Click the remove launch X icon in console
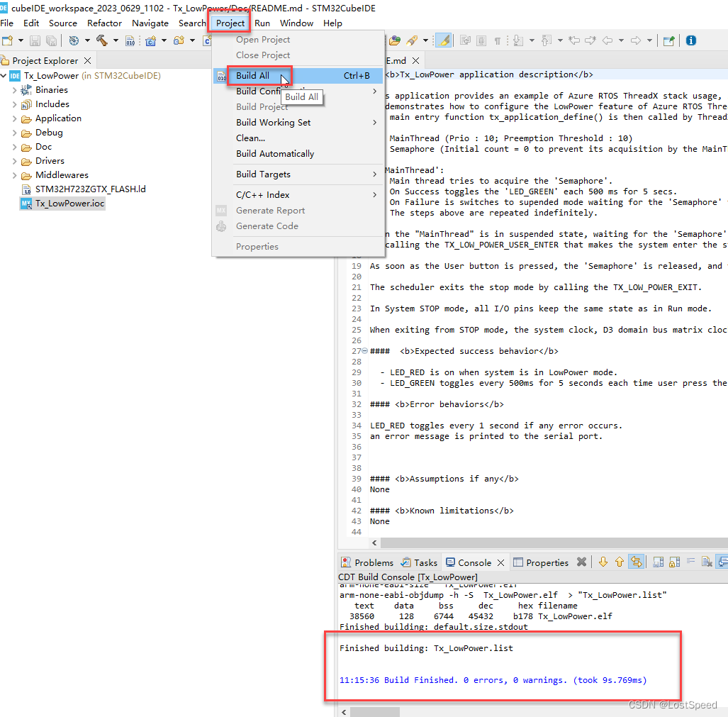This screenshot has width=728, height=717. point(581,562)
